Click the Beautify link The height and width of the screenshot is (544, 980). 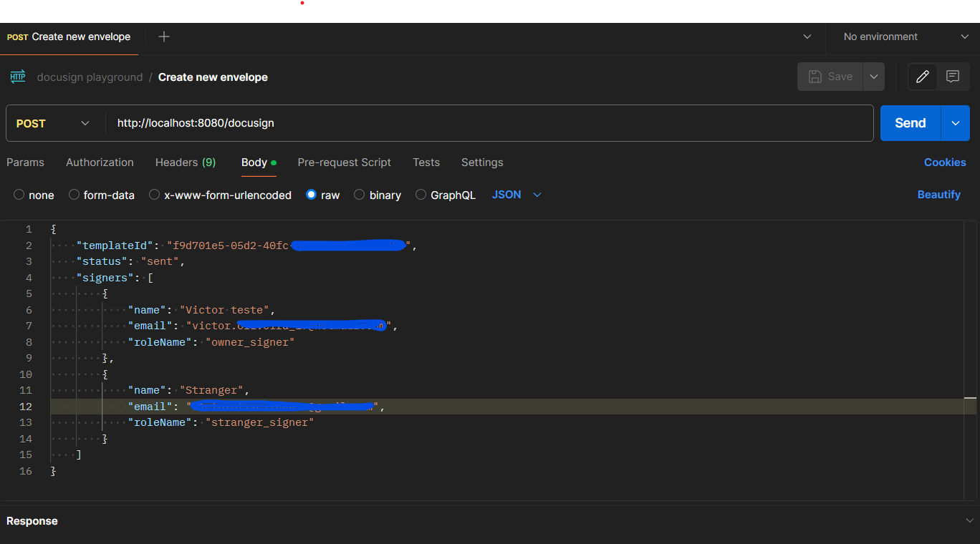click(x=939, y=195)
